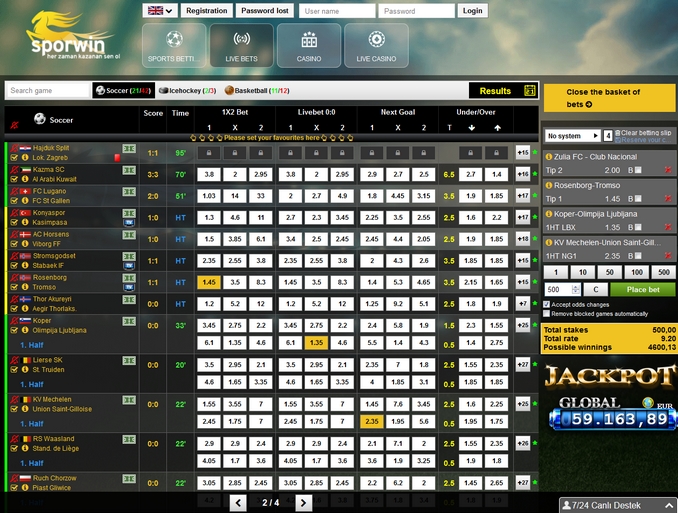Expand +25 more bets for Koper
This screenshot has width=678, height=513.
point(523,325)
